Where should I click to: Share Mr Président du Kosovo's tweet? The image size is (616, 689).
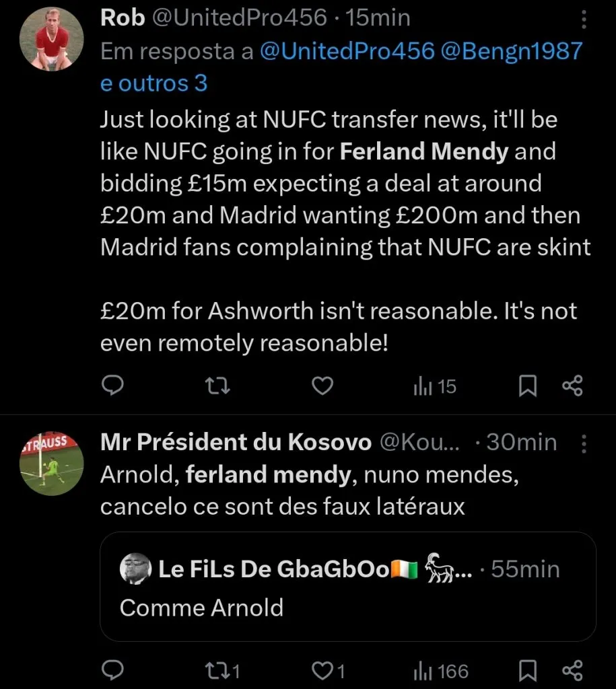(572, 670)
